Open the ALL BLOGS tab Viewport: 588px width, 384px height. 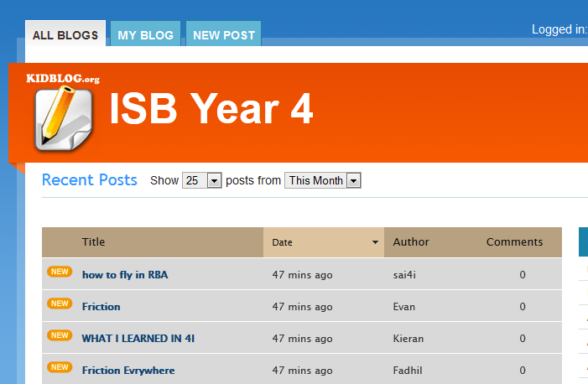click(65, 34)
